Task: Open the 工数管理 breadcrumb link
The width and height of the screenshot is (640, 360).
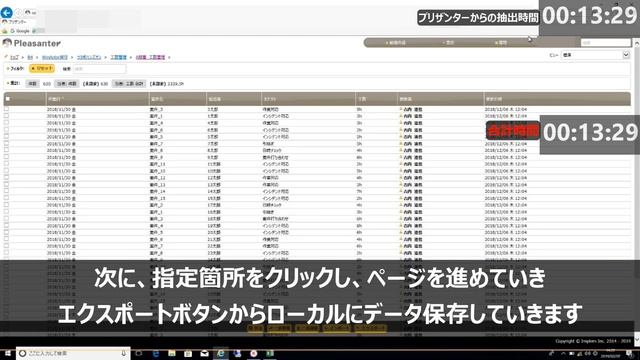Action: pos(118,58)
